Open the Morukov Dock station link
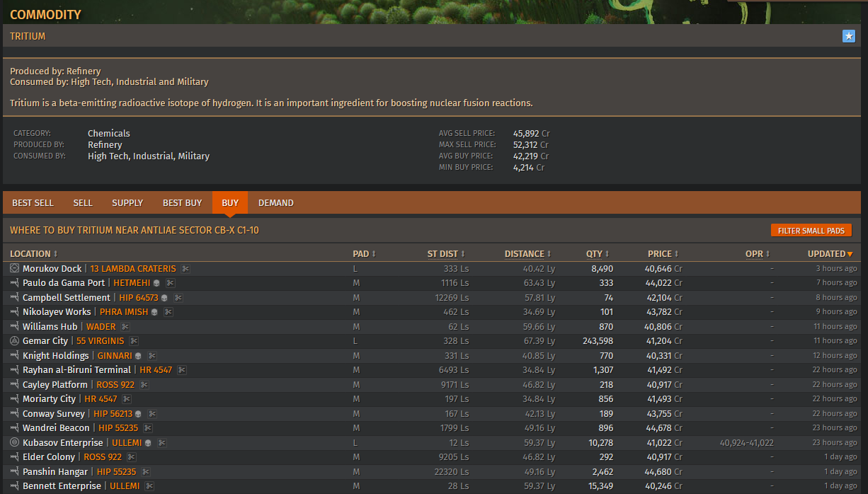 (52, 269)
